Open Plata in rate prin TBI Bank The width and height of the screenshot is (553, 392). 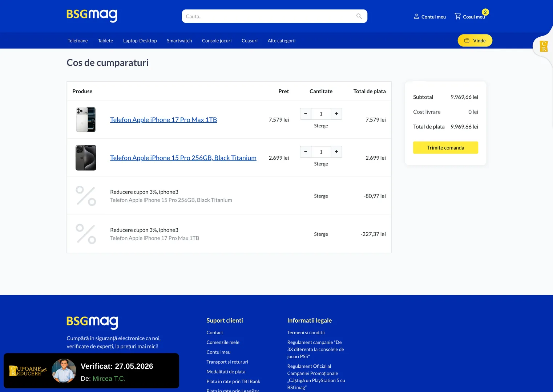click(x=233, y=381)
